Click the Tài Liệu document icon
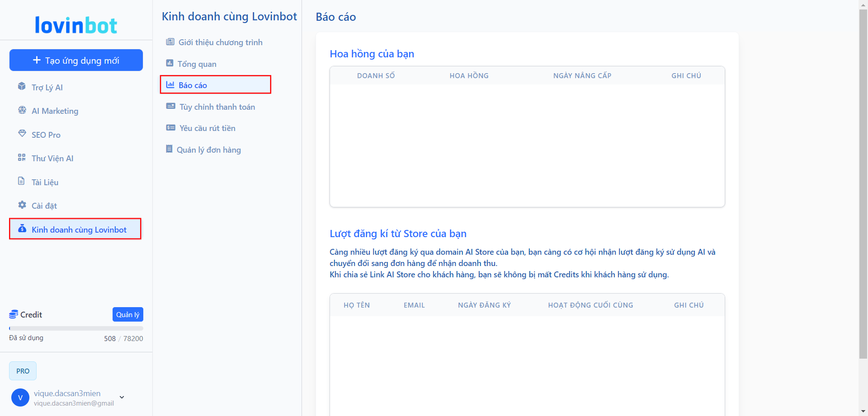 pyautogui.click(x=21, y=181)
